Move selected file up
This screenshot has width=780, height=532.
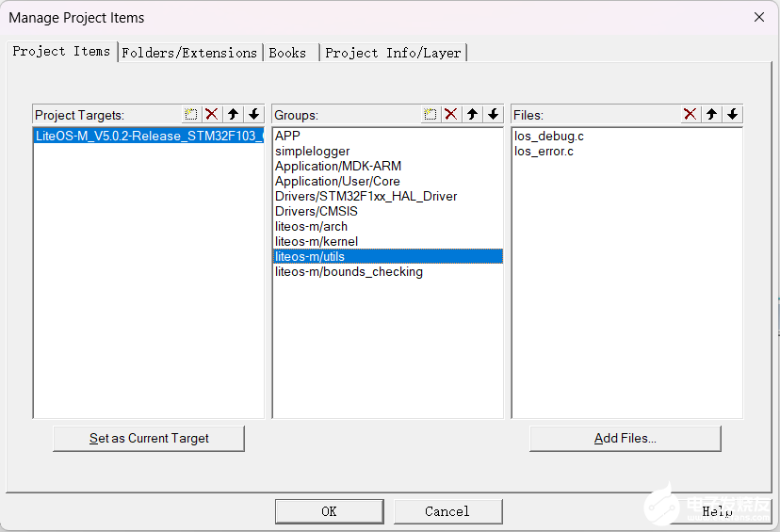(711, 114)
